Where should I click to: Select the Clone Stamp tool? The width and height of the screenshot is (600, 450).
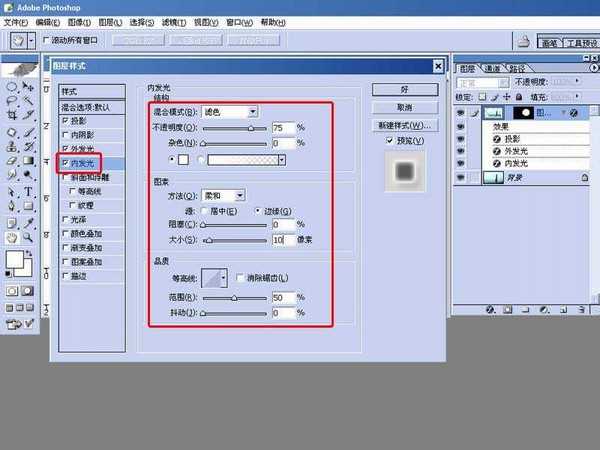point(11,146)
